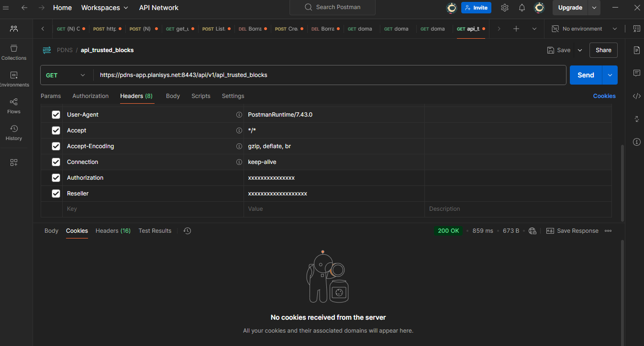Open the History sidebar icon
644x346 pixels.
point(14,133)
